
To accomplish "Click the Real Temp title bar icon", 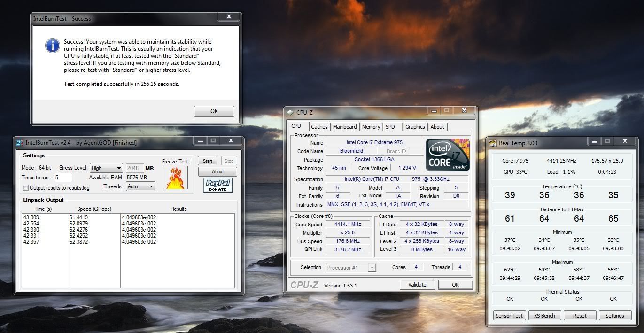I will pyautogui.click(x=493, y=143).
